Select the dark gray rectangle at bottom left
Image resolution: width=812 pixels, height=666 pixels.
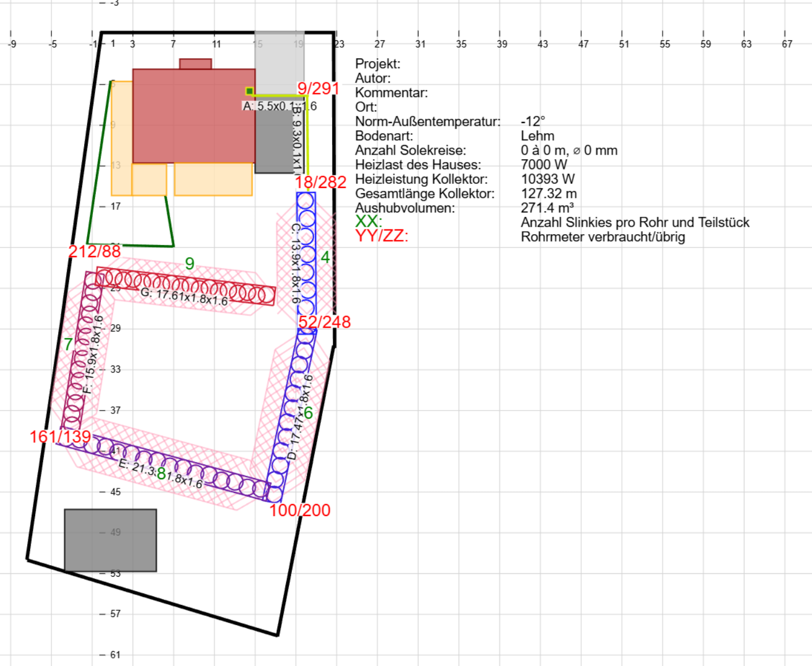coord(110,540)
